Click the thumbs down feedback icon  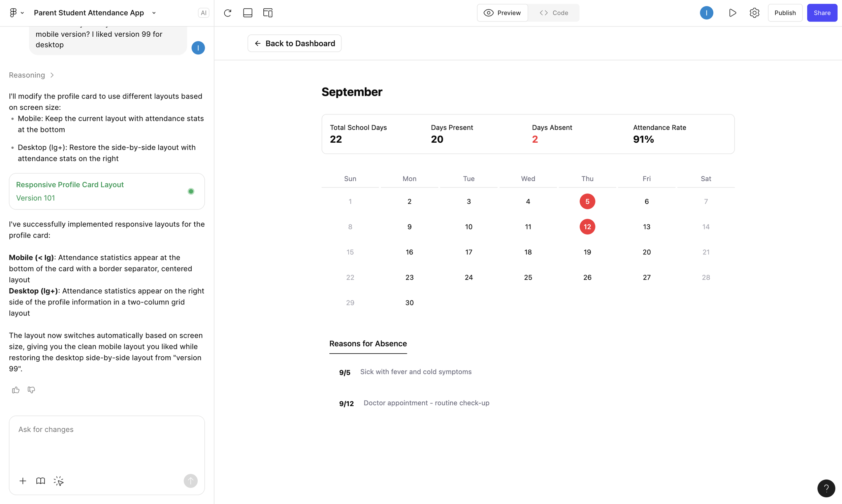(x=31, y=390)
